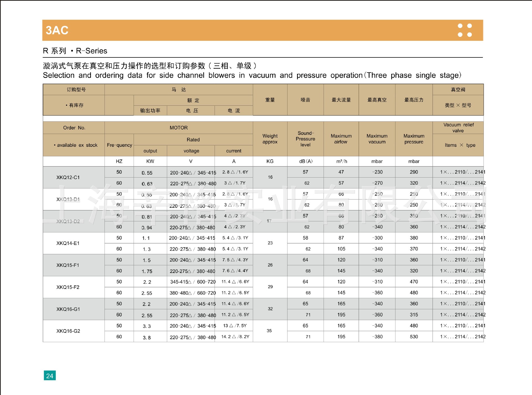The image size is (532, 395).
Task: Click the 'KG' unit cell
Action: [x=270, y=161]
